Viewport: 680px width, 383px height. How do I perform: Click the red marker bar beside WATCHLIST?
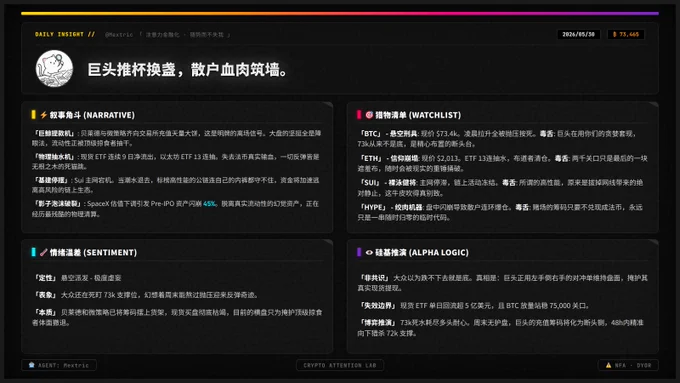point(359,115)
